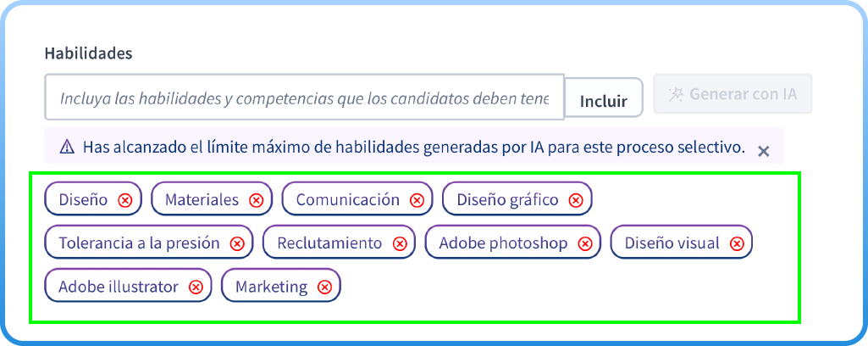
Task: Click the magic wand AI icon
Action: pos(675,94)
